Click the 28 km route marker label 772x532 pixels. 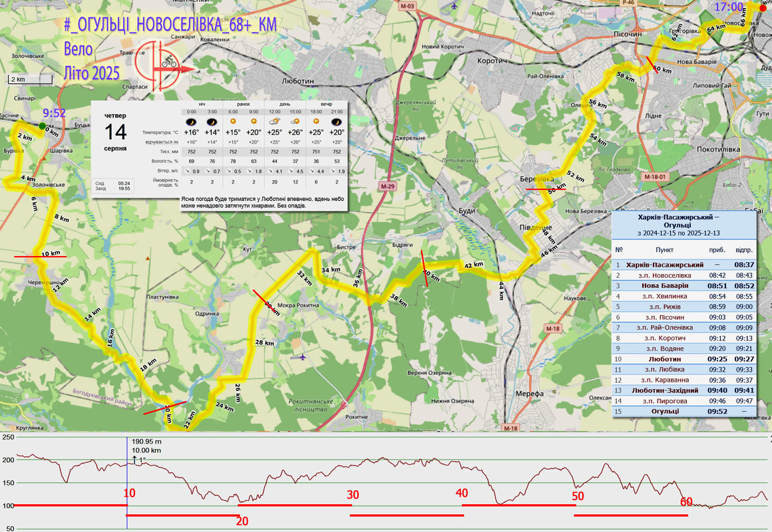tap(264, 342)
